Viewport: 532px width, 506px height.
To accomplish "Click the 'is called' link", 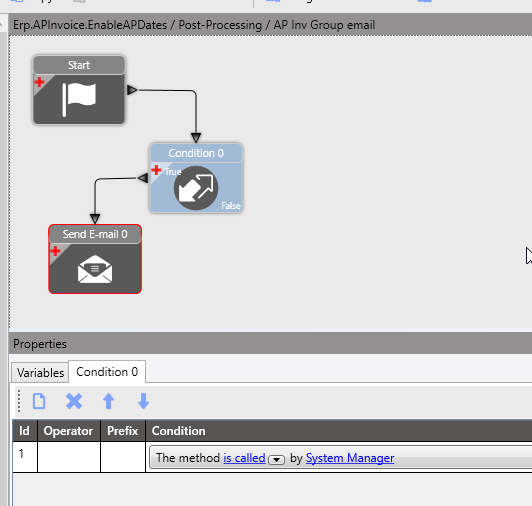I will tap(244, 458).
